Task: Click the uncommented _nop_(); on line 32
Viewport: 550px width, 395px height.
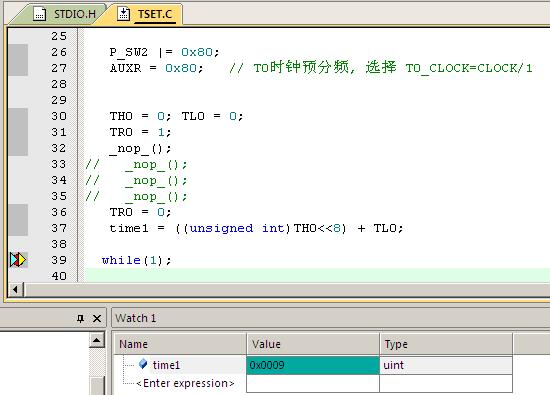Action: point(140,149)
